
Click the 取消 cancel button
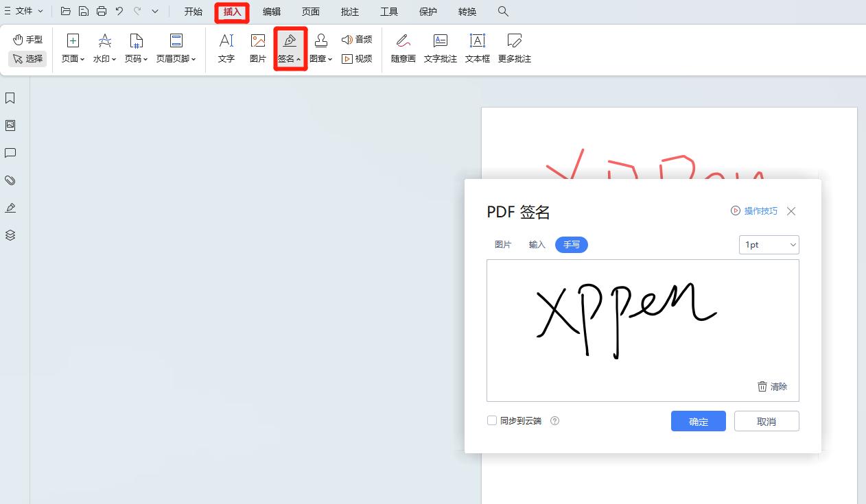pos(766,421)
